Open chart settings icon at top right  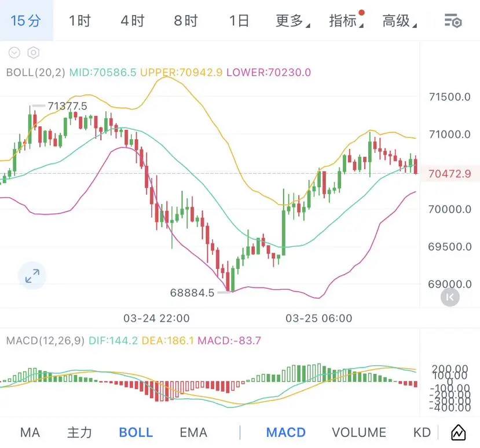[x=453, y=21]
